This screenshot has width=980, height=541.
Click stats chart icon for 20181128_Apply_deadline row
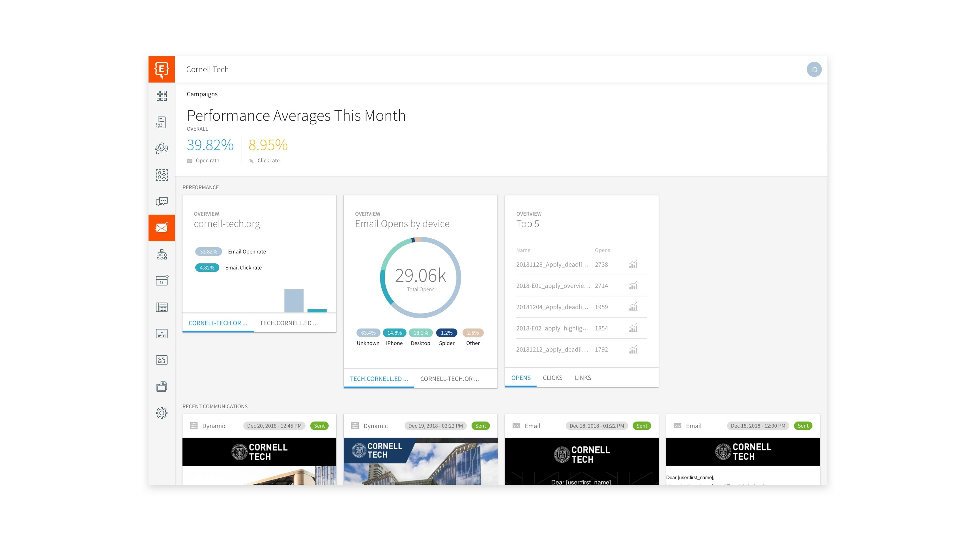point(633,264)
